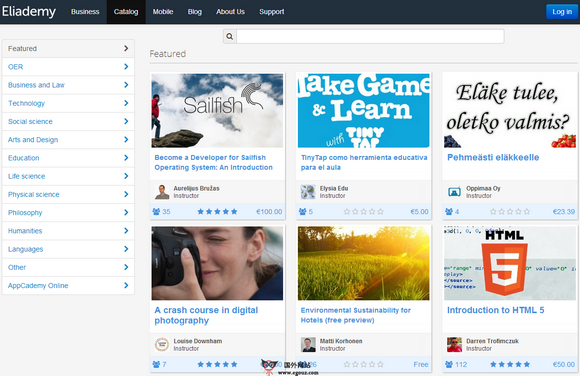Click participants icon on TinyTap course
The image size is (580, 376).
(x=303, y=212)
